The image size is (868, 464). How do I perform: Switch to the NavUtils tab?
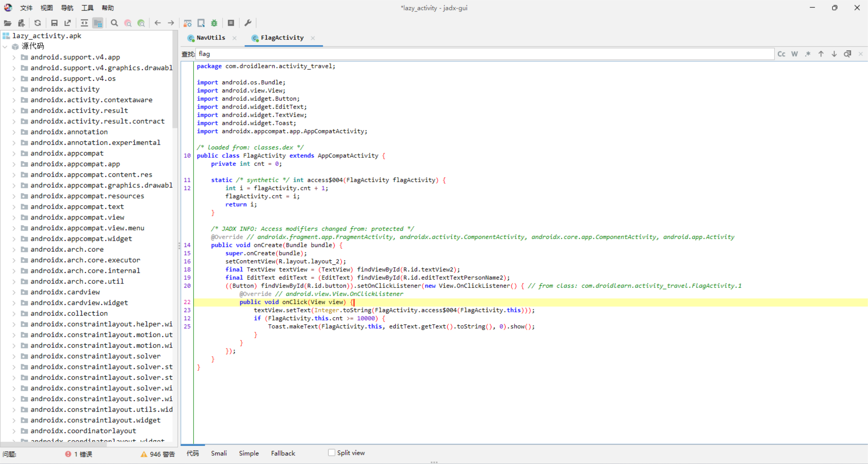click(x=211, y=38)
